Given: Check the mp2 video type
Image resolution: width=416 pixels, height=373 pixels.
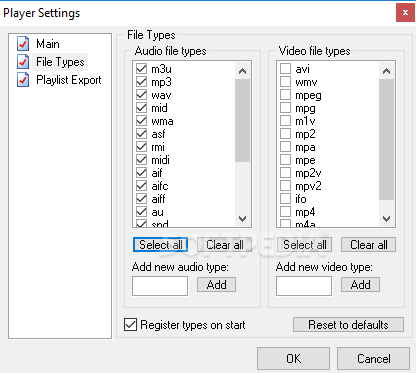Looking at the screenshot, I should point(286,134).
